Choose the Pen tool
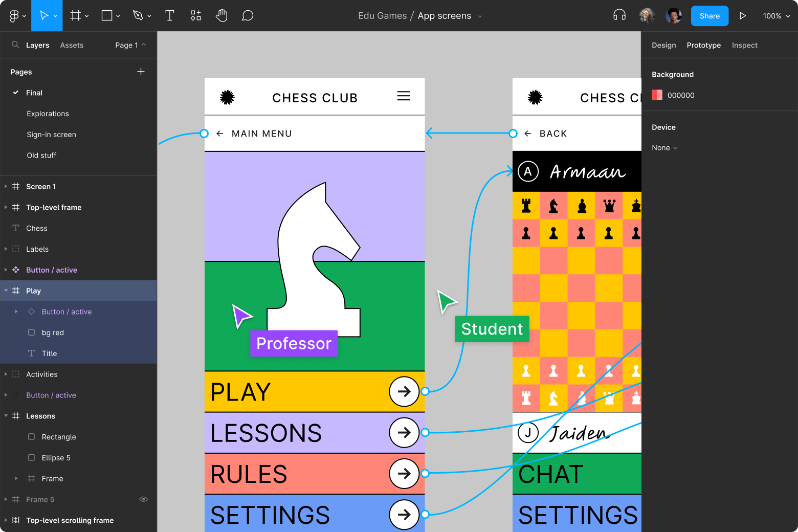 (x=139, y=15)
